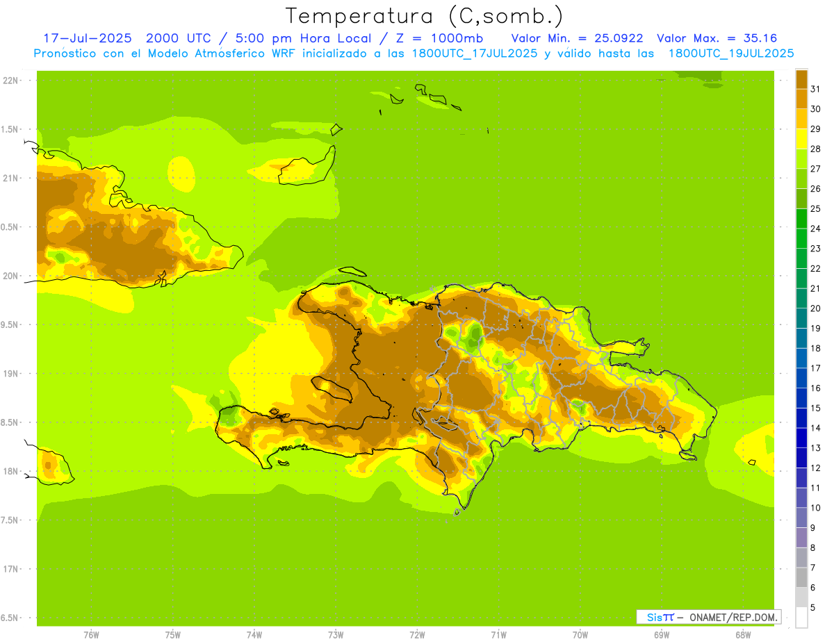Screen dimensions: 834x644
Task: Click the 22N latitude axis label
Action: coord(11,81)
